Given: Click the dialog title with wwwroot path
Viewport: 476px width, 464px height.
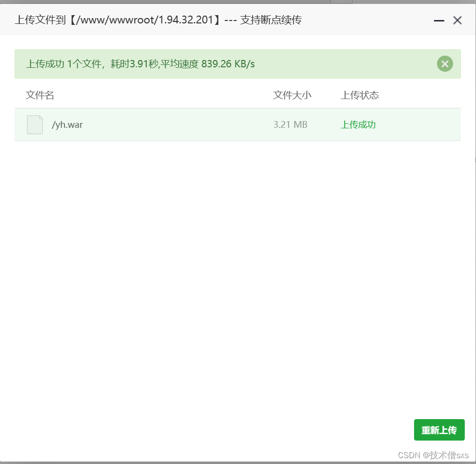Looking at the screenshot, I should pyautogui.click(x=158, y=20).
